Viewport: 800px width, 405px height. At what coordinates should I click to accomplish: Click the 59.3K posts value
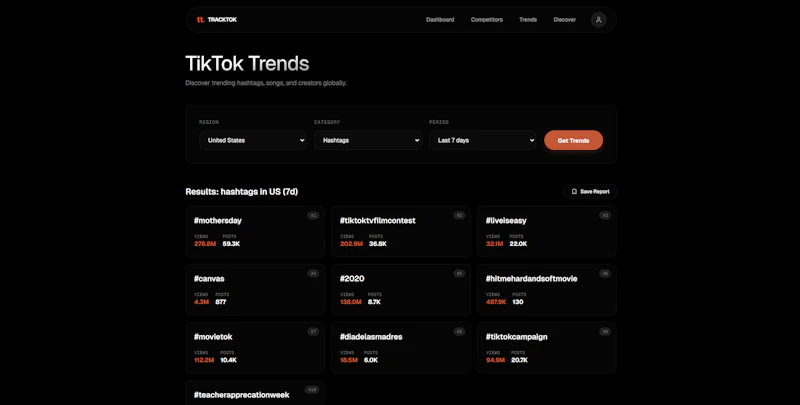coord(231,244)
